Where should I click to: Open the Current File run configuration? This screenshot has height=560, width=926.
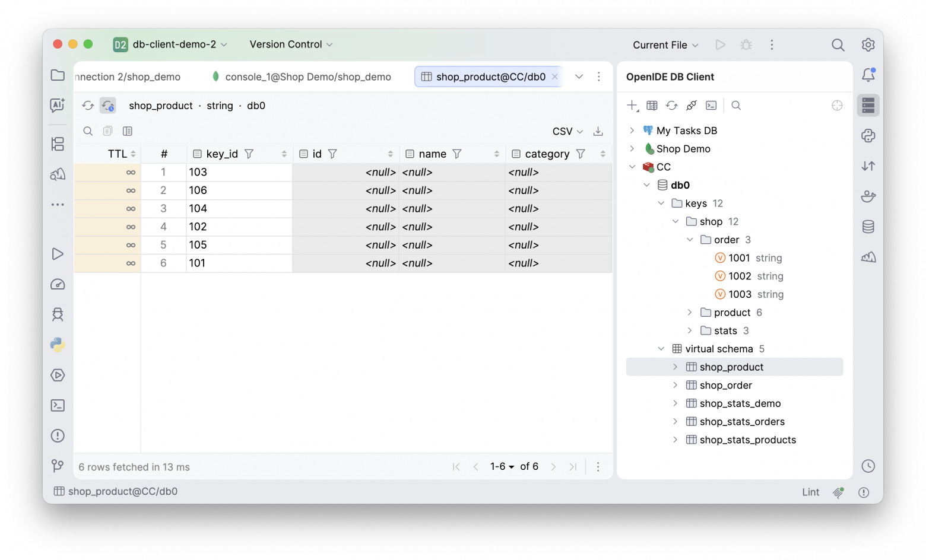tap(665, 45)
